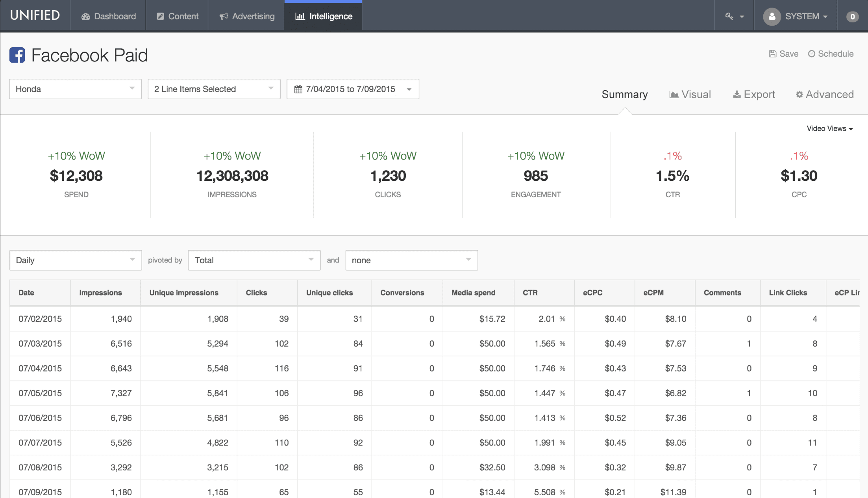Expand the Total pivot dropdown
This screenshot has width=868, height=498.
pyautogui.click(x=254, y=260)
